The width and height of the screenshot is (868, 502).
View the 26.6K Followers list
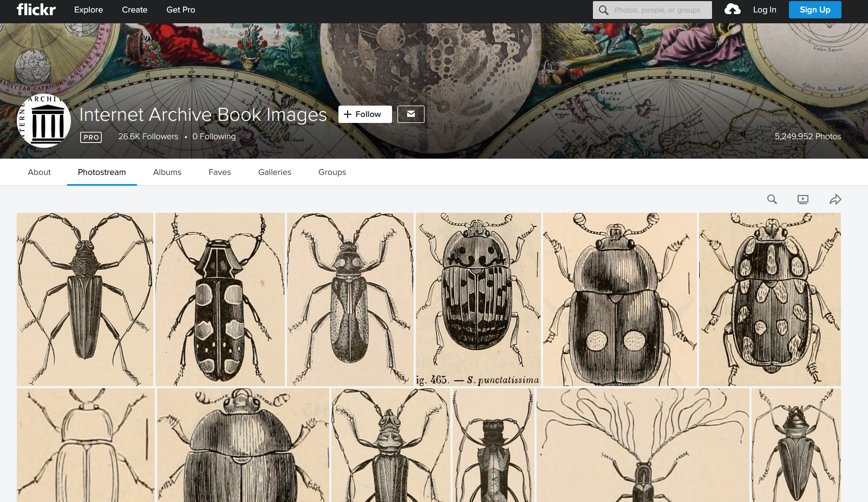click(x=148, y=136)
